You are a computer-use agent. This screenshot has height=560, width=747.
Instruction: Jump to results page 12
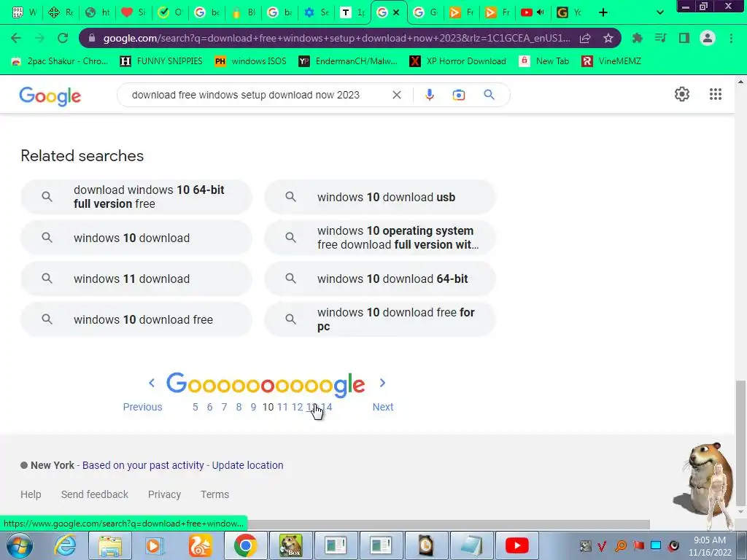pyautogui.click(x=297, y=407)
